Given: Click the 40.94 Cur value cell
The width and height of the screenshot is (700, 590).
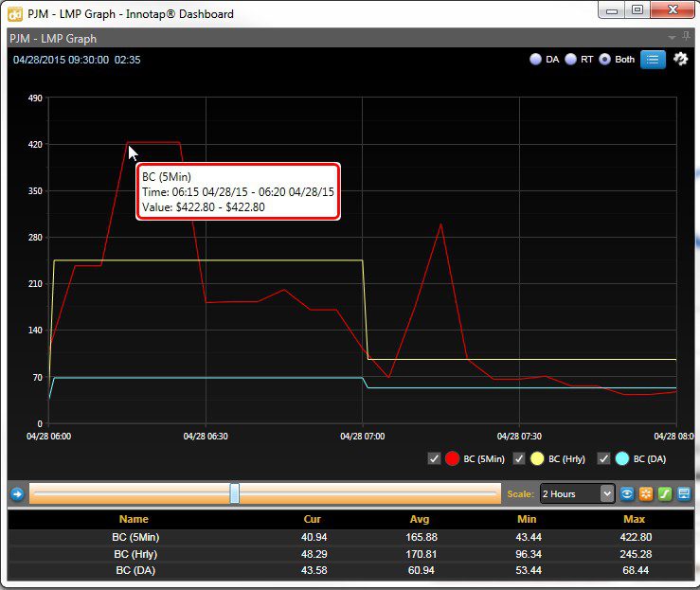Looking at the screenshot, I should (x=314, y=537).
